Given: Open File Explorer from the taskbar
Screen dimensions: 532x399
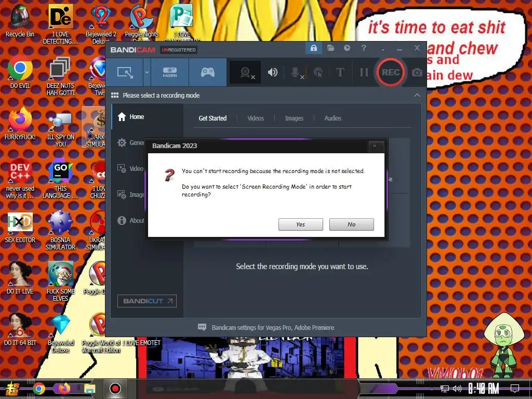Looking at the screenshot, I should point(90,389).
